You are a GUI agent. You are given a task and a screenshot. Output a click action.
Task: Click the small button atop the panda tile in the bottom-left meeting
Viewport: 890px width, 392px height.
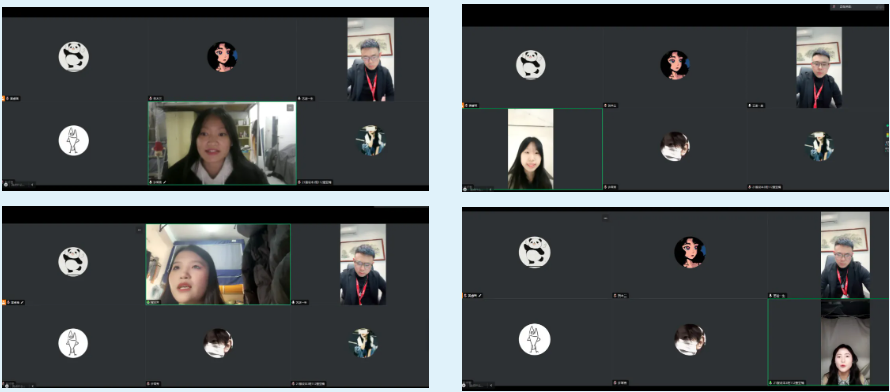coord(139,230)
